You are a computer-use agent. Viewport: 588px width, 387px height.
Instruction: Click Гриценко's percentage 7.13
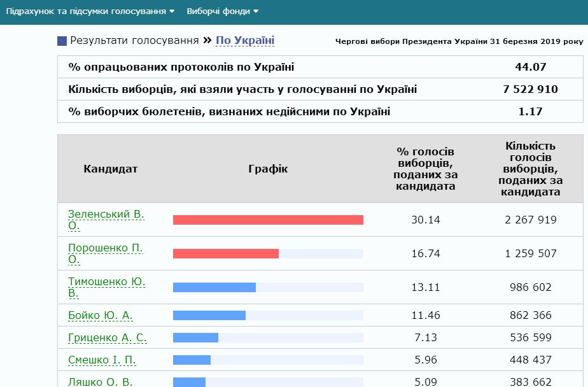click(426, 337)
